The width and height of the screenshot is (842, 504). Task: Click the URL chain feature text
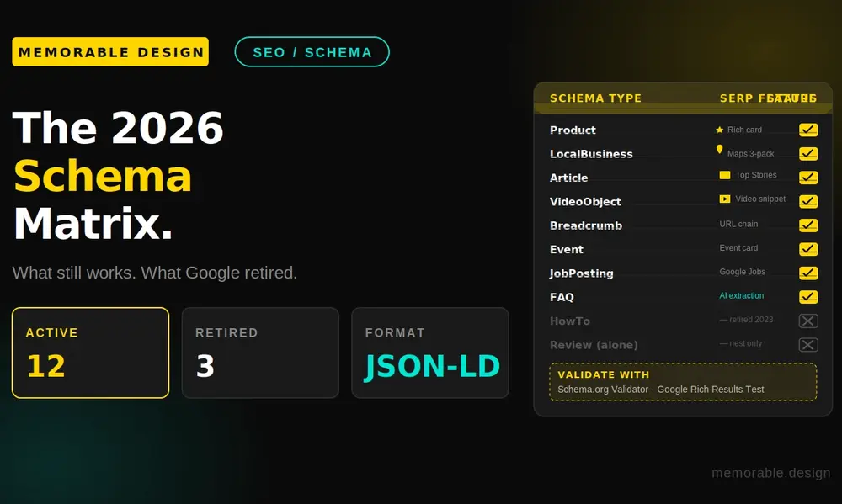click(x=738, y=224)
